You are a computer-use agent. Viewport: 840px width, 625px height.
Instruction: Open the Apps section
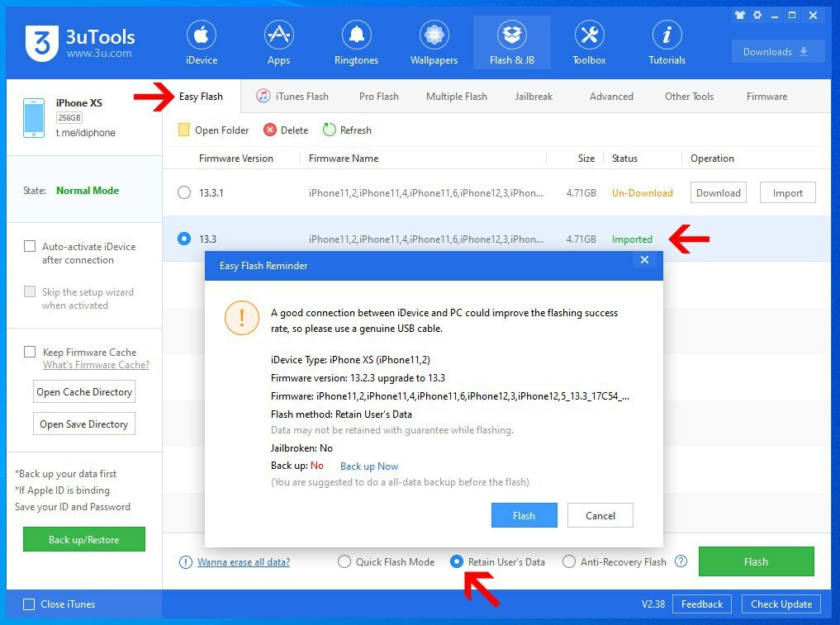tap(278, 44)
